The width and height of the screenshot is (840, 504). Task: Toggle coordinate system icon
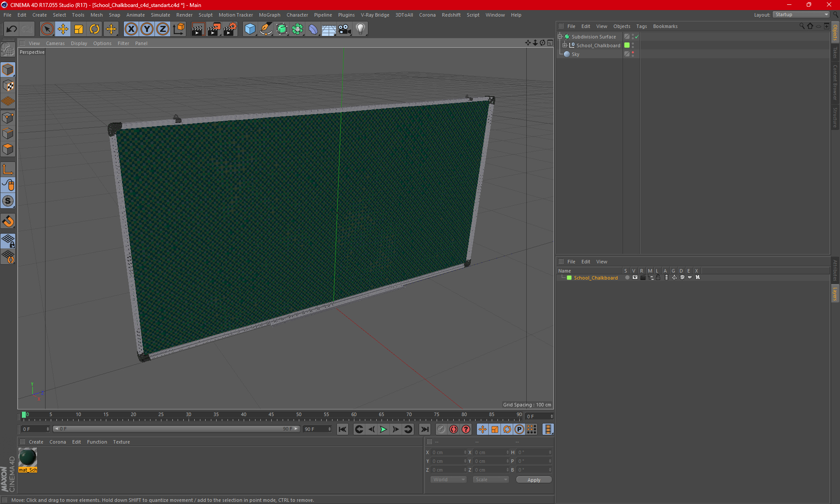click(x=179, y=29)
